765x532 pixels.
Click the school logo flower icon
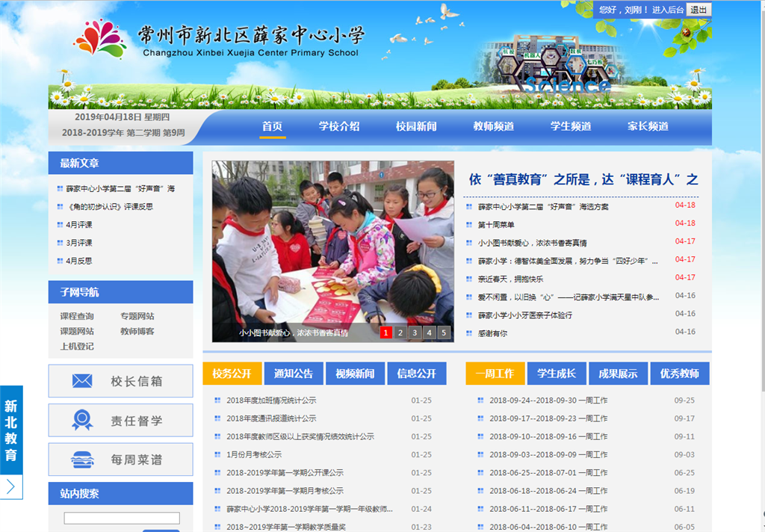coord(100,39)
